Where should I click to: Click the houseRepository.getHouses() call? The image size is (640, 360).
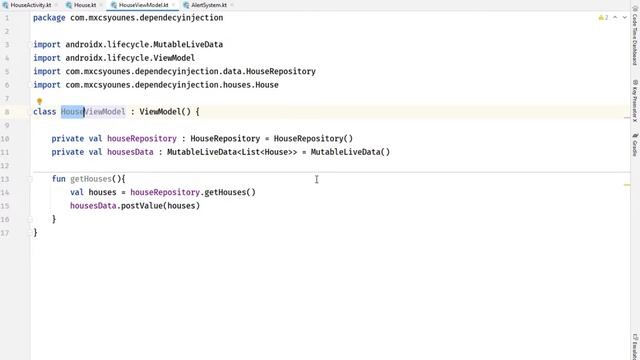pyautogui.click(x=193, y=192)
